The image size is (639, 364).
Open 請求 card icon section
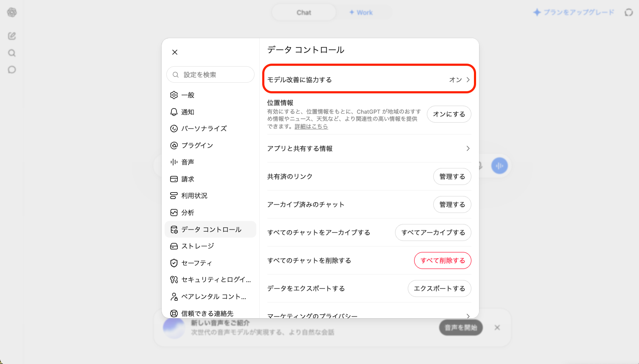coord(174,179)
